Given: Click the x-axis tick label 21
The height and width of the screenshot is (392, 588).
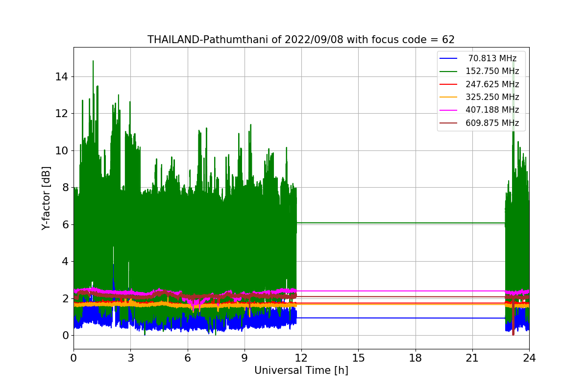Looking at the screenshot, I should tap(472, 358).
